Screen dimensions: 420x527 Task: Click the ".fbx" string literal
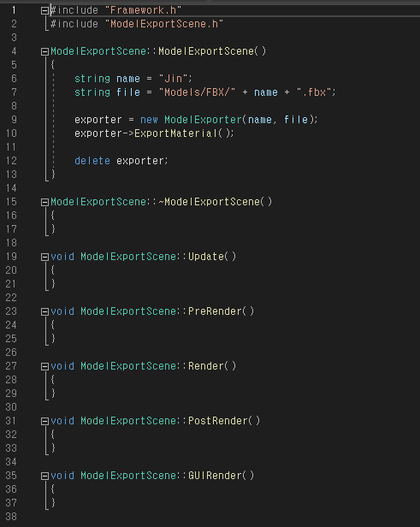(x=314, y=92)
